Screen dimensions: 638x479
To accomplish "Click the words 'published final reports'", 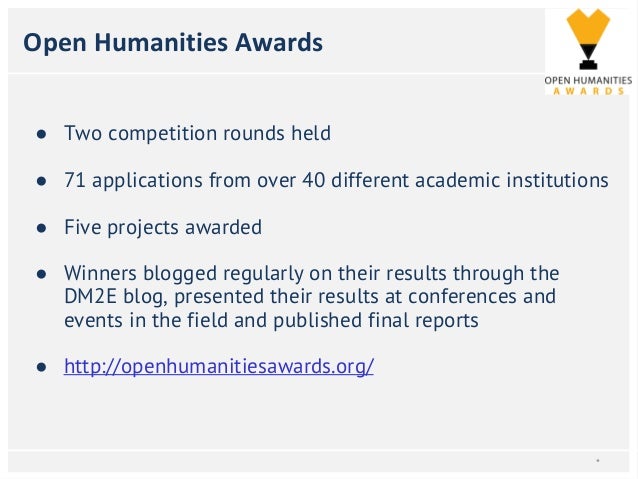I will [376, 320].
